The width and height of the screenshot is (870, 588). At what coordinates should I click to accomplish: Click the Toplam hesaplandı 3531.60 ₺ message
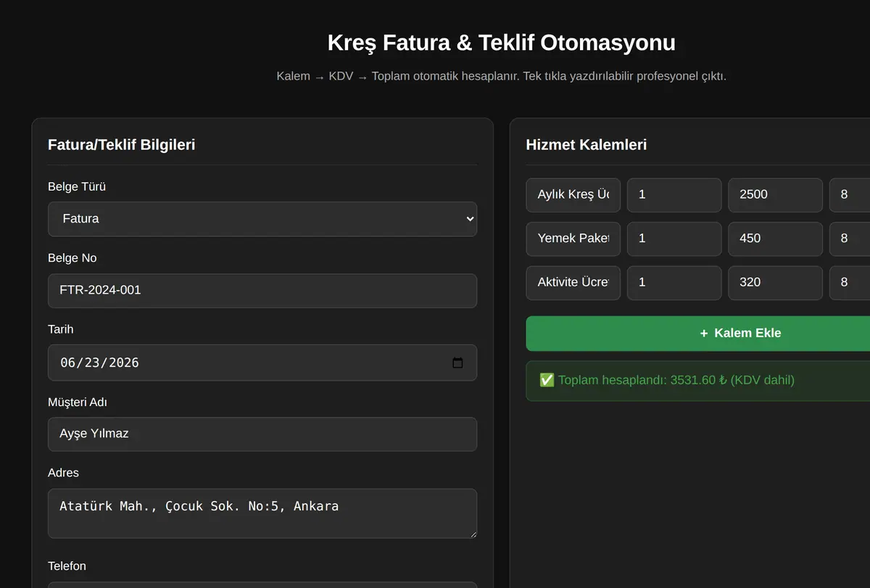pos(698,381)
